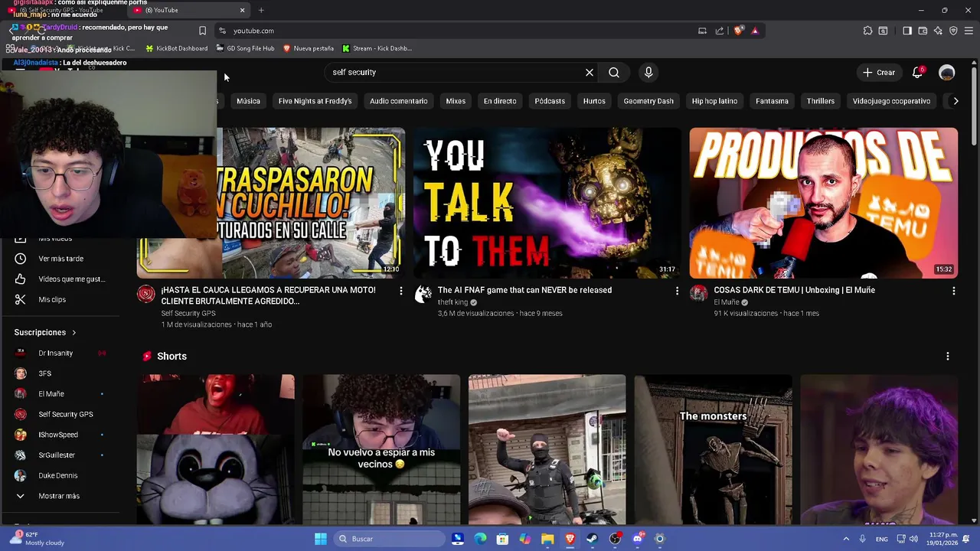Select the Mixes filter chip
Viewport: 980px width, 551px height.
pyautogui.click(x=456, y=101)
